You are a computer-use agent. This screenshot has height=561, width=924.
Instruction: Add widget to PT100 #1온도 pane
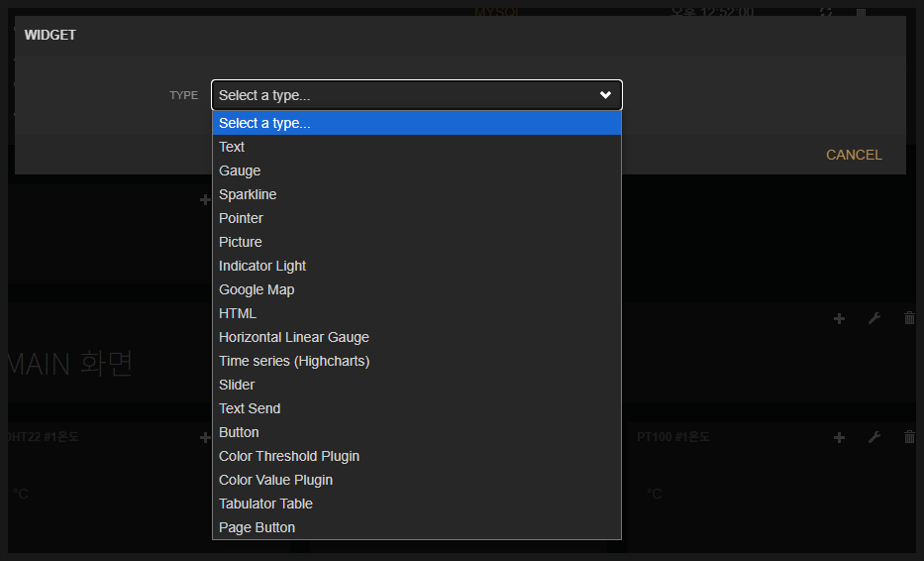pyautogui.click(x=839, y=438)
